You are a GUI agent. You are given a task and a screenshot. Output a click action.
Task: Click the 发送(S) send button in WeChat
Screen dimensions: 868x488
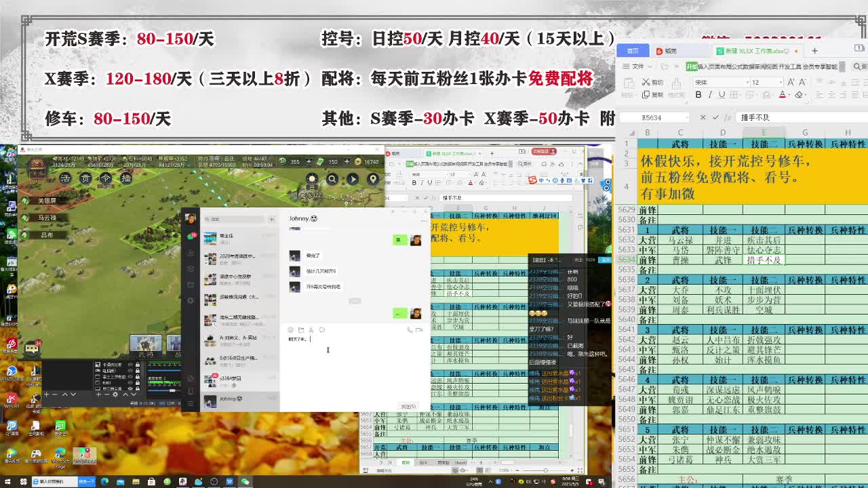click(x=408, y=406)
